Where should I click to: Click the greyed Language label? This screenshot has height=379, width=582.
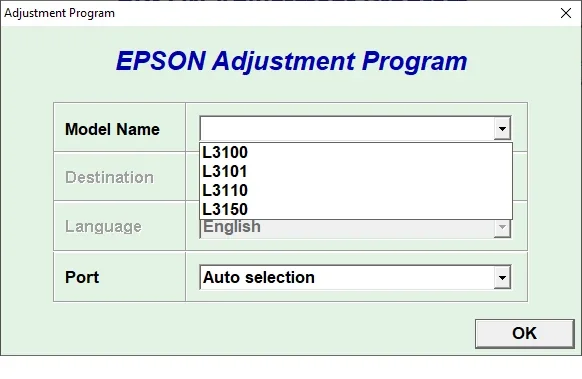click(103, 226)
